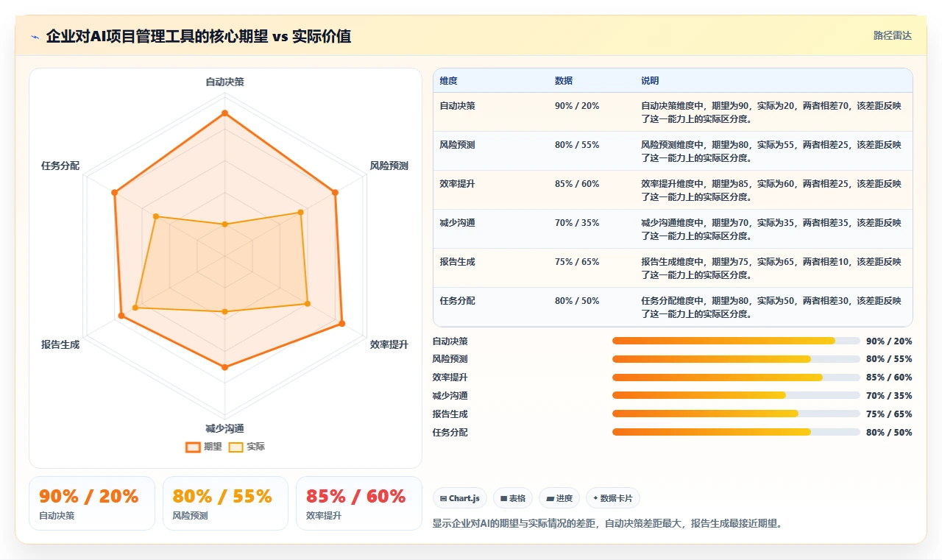This screenshot has width=942, height=560.
Task: Click the 减少沟通 progress bar
Action: pos(736,395)
